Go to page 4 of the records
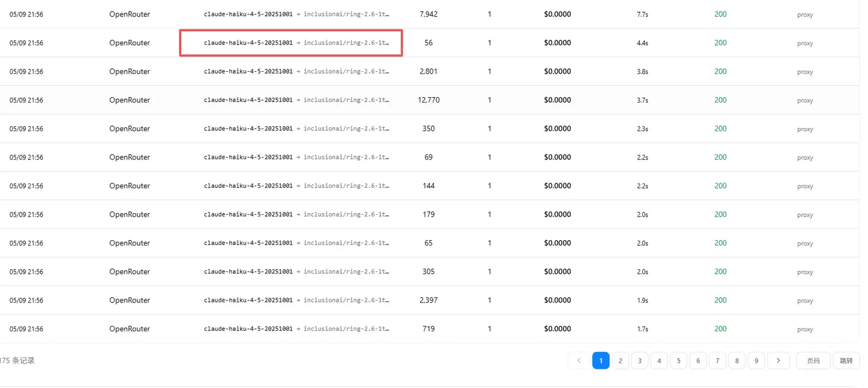Image resolution: width=868 pixels, height=388 pixels. click(659, 361)
